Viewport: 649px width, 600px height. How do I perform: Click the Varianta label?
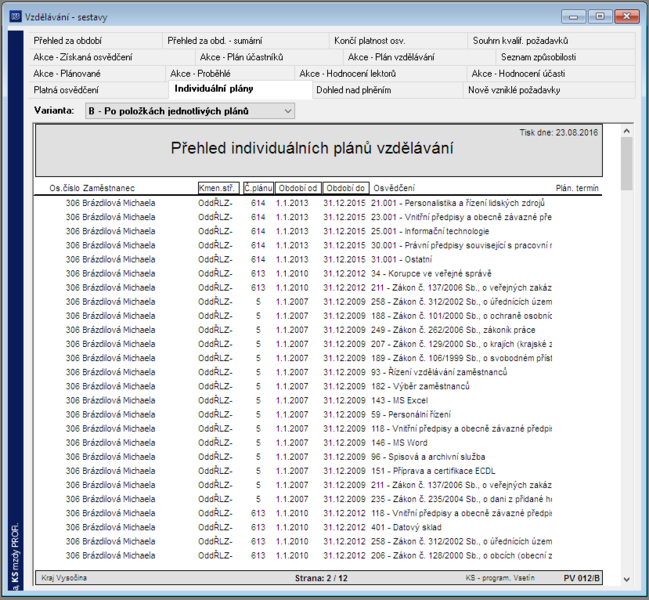(54, 110)
